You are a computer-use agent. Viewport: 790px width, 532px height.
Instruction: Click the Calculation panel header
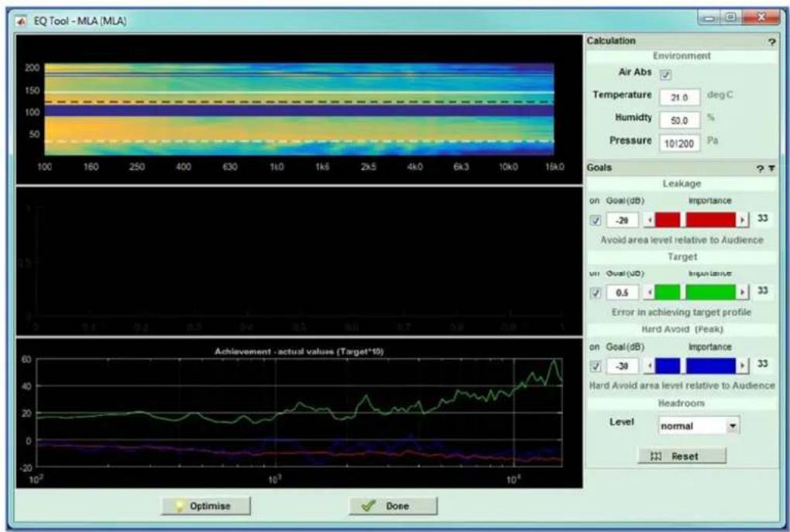[681, 41]
